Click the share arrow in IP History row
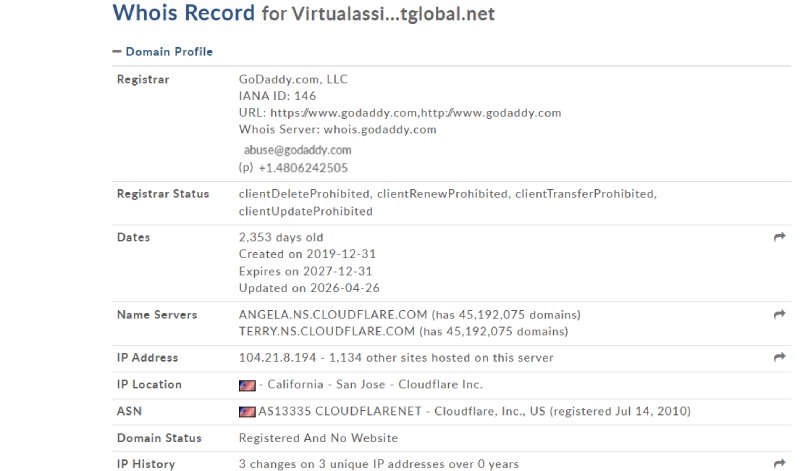 [779, 463]
